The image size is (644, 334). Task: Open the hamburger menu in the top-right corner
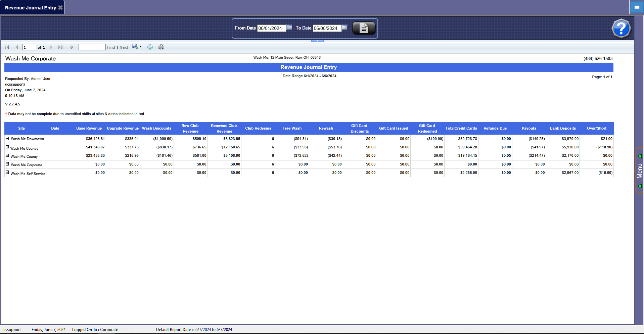point(637,7)
